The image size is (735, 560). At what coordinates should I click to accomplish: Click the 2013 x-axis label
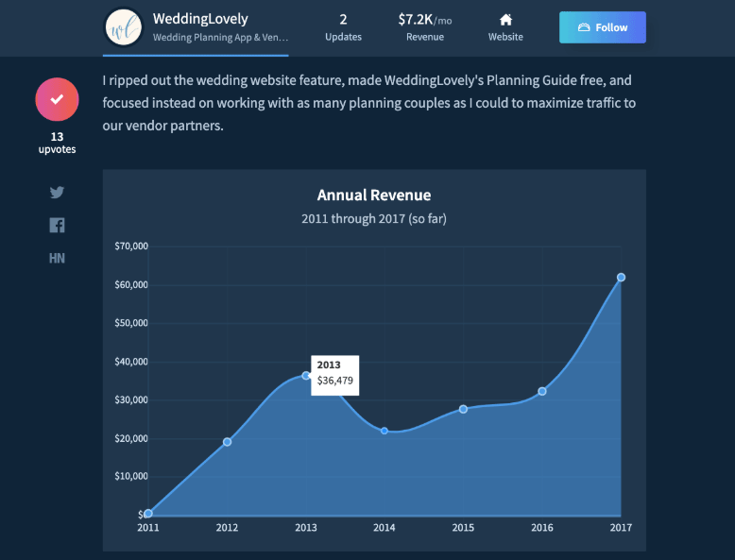tap(306, 528)
